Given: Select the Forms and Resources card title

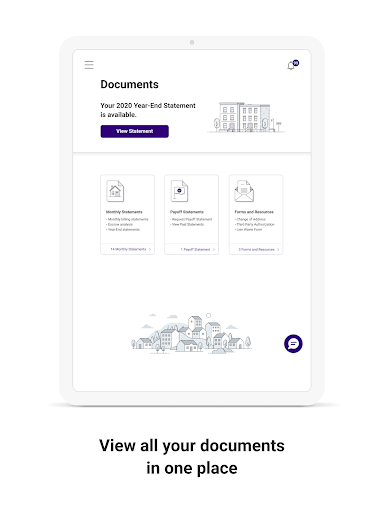Looking at the screenshot, I should click(254, 212).
